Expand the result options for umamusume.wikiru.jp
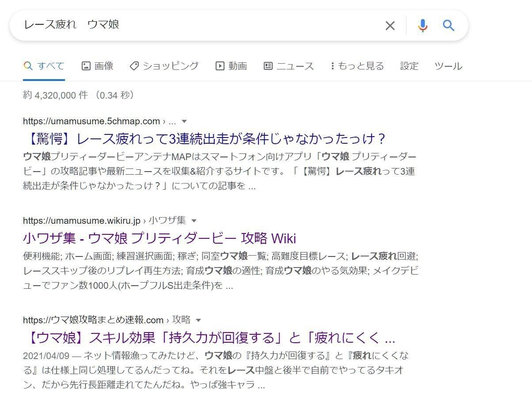 tap(194, 220)
